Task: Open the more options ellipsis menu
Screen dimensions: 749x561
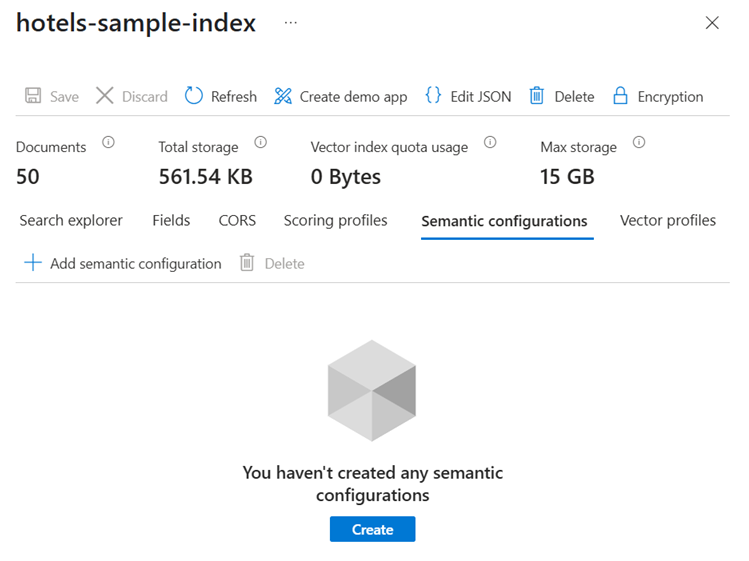Action: point(291,23)
